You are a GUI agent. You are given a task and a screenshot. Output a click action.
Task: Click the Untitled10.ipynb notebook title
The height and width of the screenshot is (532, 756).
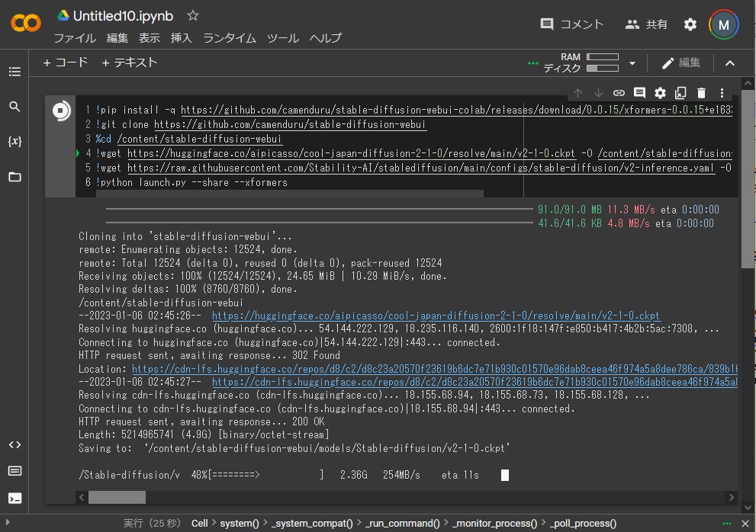point(123,16)
